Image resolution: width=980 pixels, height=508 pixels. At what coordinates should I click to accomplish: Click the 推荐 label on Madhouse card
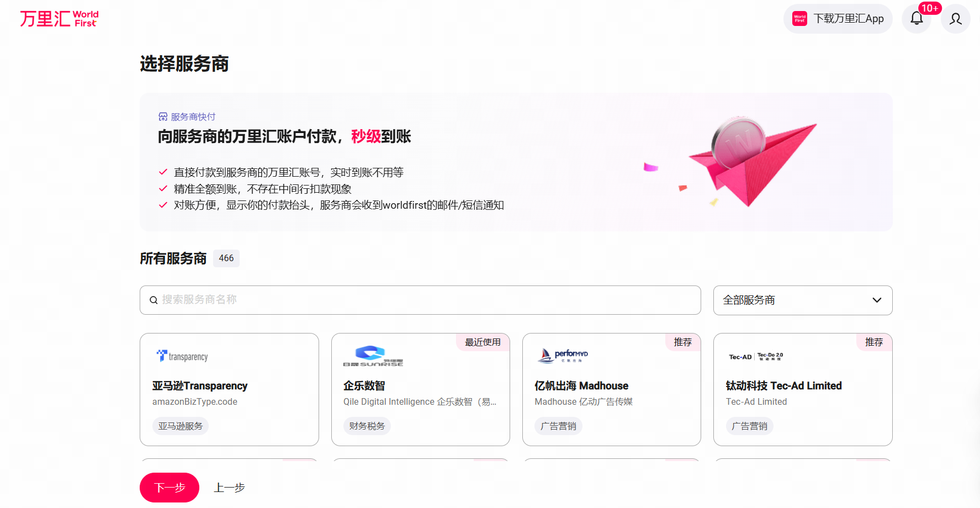tap(683, 342)
